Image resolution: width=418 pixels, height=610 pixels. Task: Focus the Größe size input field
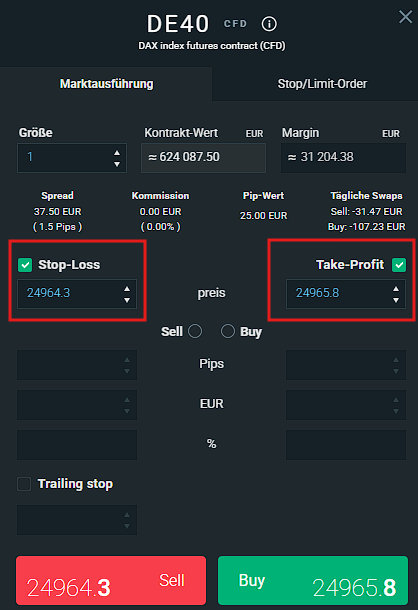click(64, 158)
